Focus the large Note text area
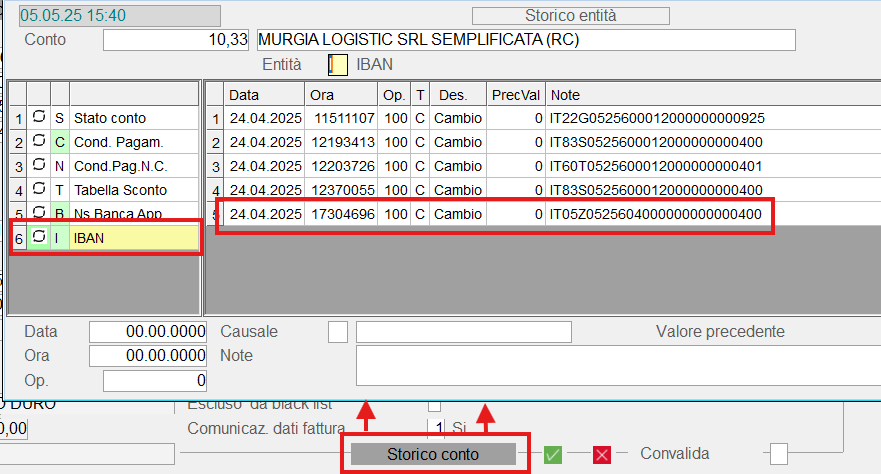This screenshot has width=881, height=474. pos(617,365)
